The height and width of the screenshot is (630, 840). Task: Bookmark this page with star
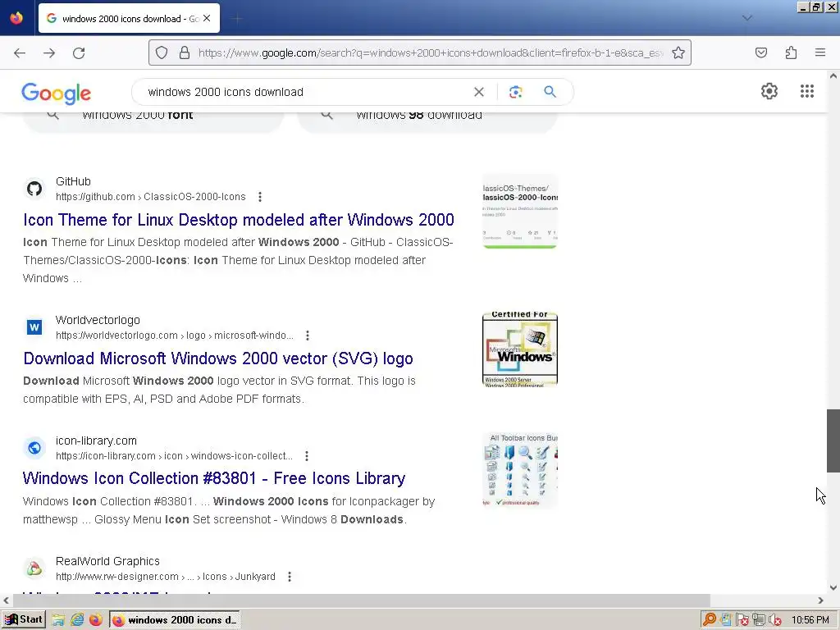[x=678, y=52]
